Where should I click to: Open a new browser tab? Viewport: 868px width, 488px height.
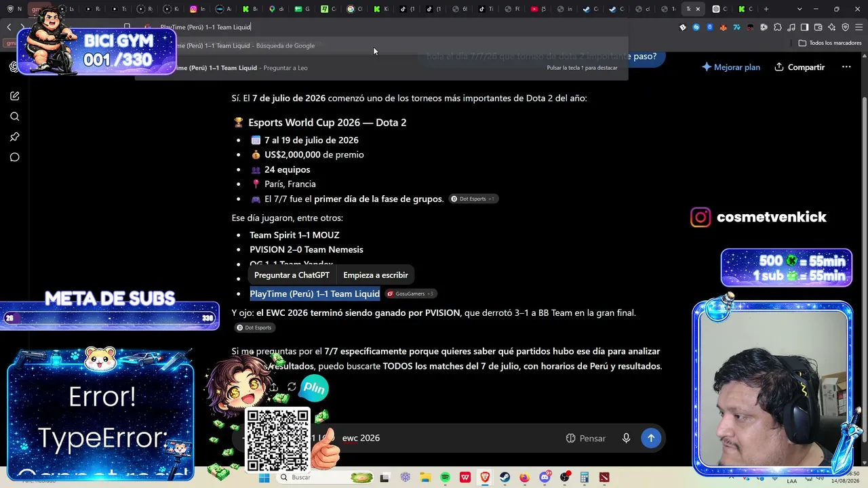pos(766,9)
